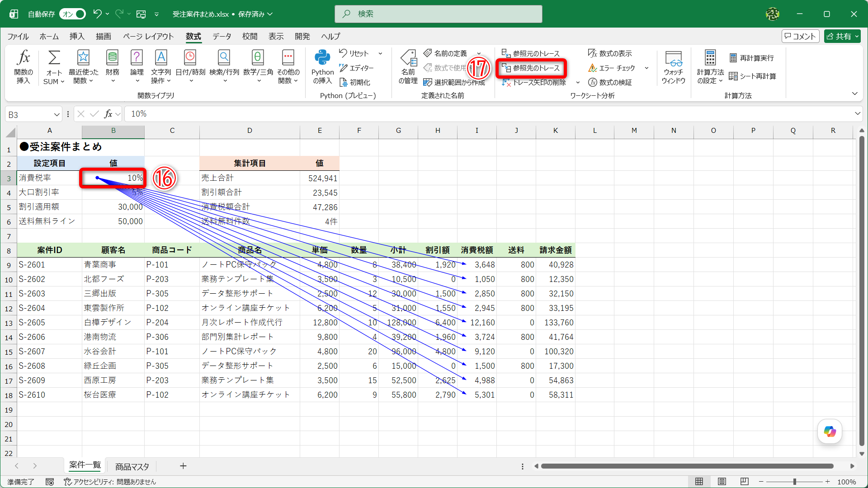Open the 論理 functions library
Image resolution: width=868 pixels, height=488 pixels.
click(x=137, y=67)
